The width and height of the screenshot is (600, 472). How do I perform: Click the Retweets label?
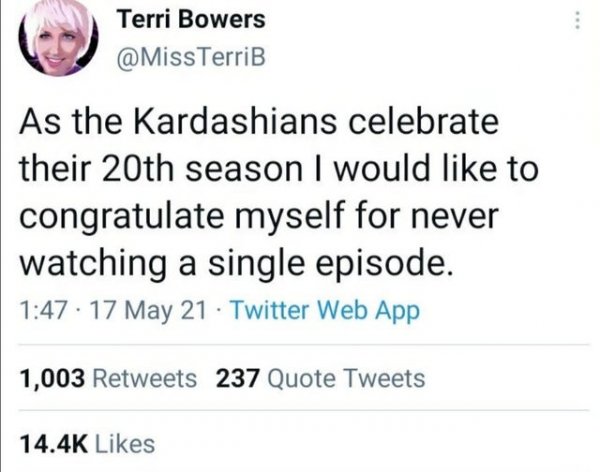tap(148, 378)
